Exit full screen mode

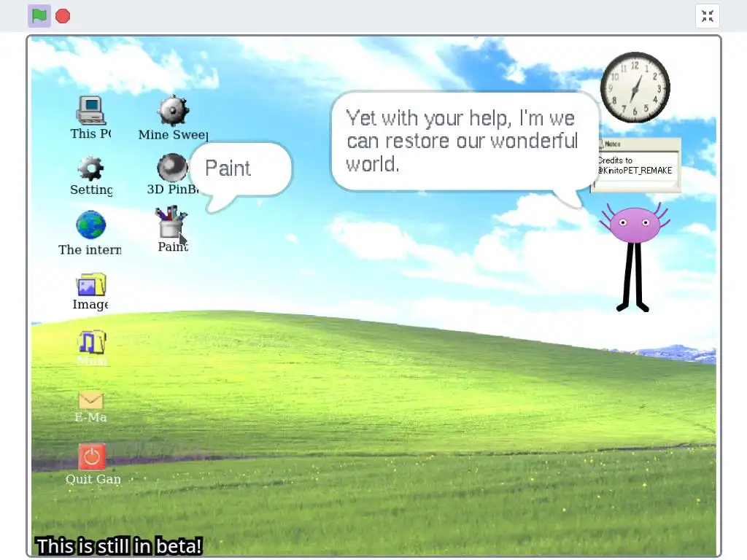[x=708, y=16]
